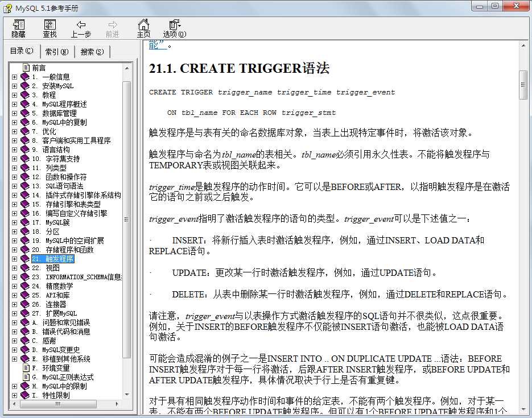Click the book icon for 7. 优化

click(25, 131)
